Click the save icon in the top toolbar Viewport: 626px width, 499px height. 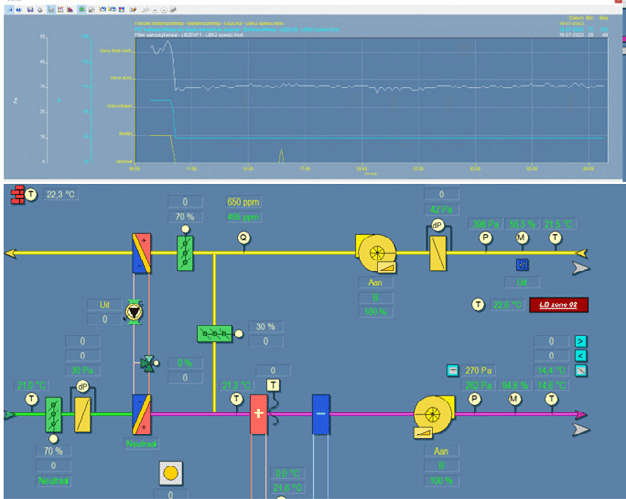31,8
